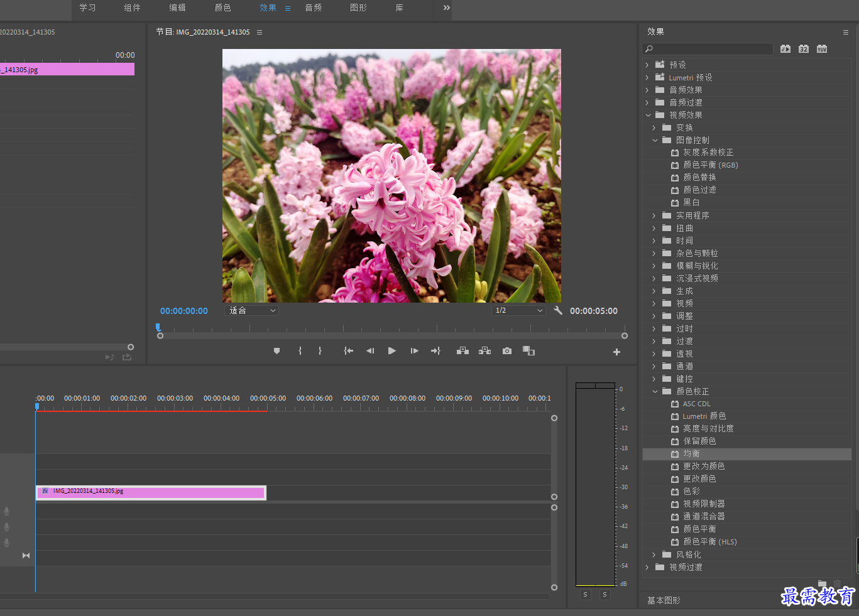Switch to the 颜色 workspace
Screen dimensions: 859x616
(222, 8)
